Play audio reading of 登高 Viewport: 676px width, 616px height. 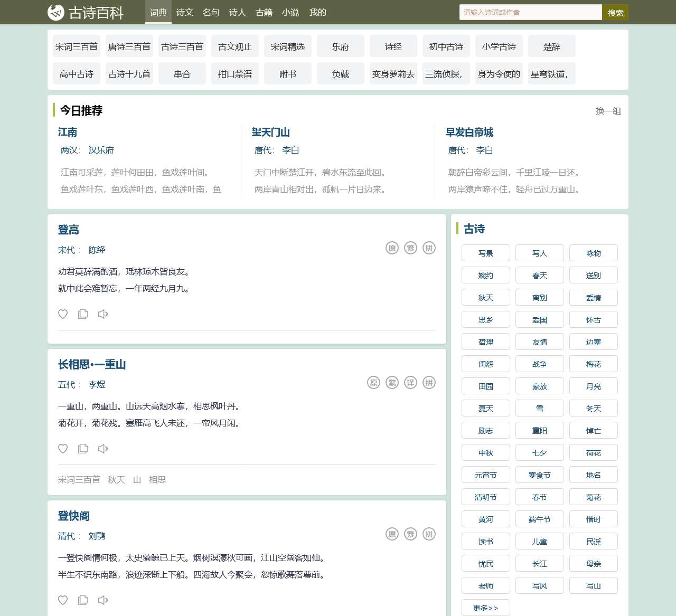click(x=103, y=314)
